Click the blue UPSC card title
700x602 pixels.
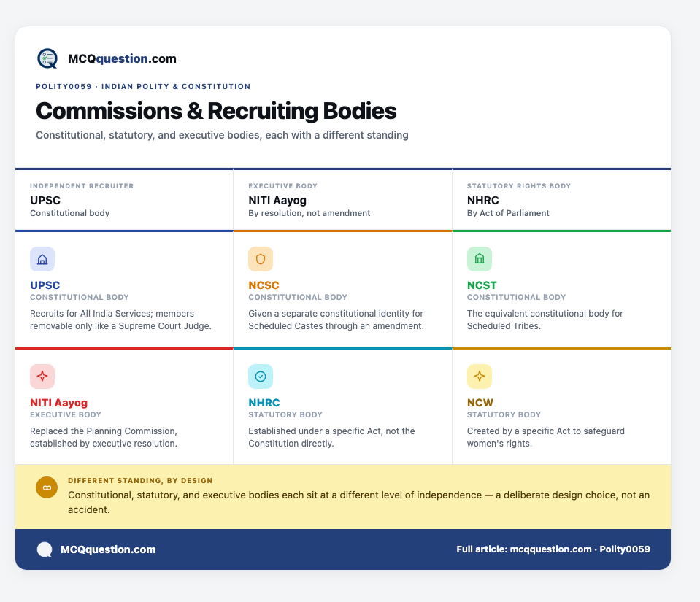pyautogui.click(x=45, y=285)
